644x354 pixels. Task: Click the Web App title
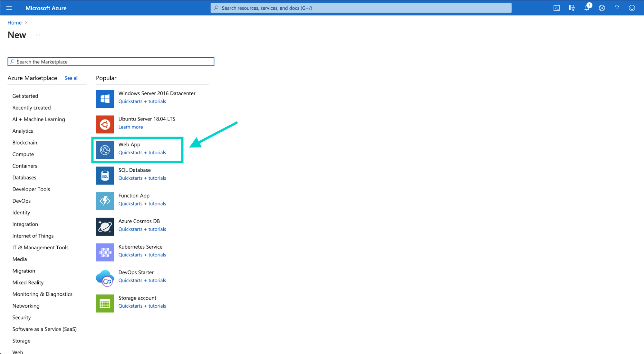pos(129,144)
